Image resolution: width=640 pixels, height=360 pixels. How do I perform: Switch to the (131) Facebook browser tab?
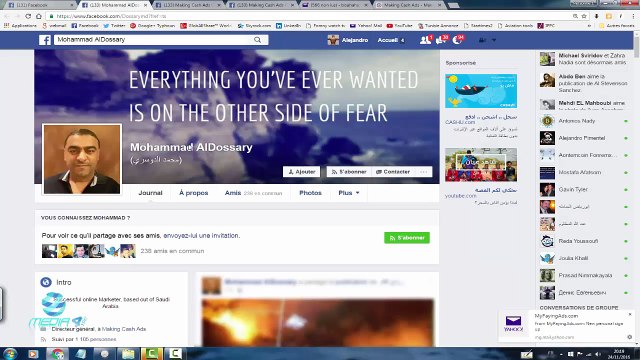coord(40,5)
